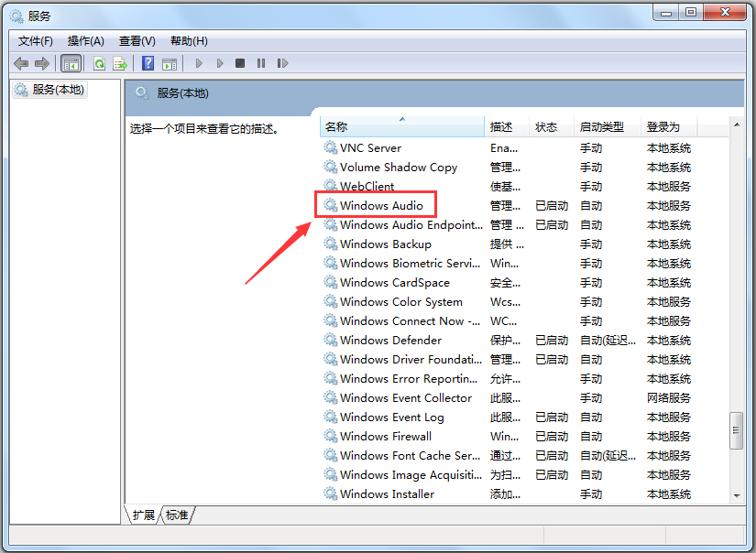The width and height of the screenshot is (756, 553).
Task: Restart the selected service
Action: 282,62
